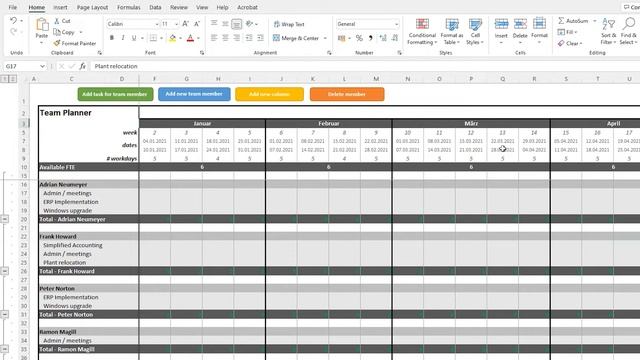Click Add task for team member button
The width and height of the screenshot is (640, 360).
coord(115,94)
